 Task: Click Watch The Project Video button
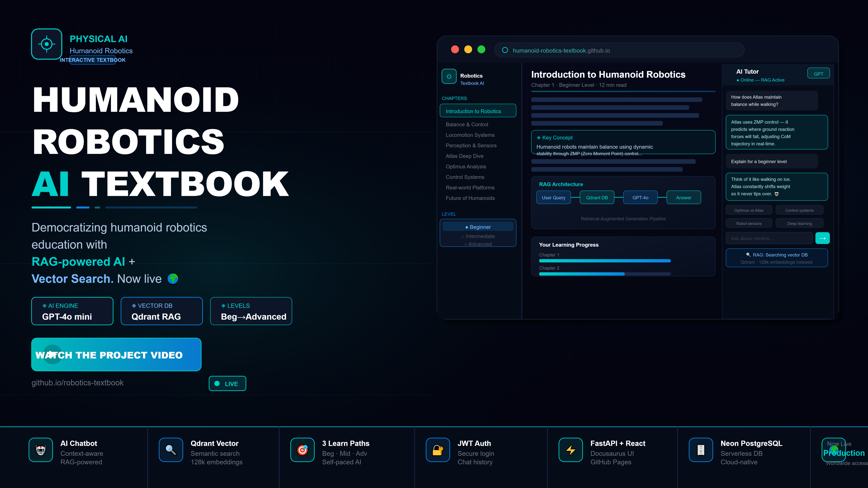[116, 354]
